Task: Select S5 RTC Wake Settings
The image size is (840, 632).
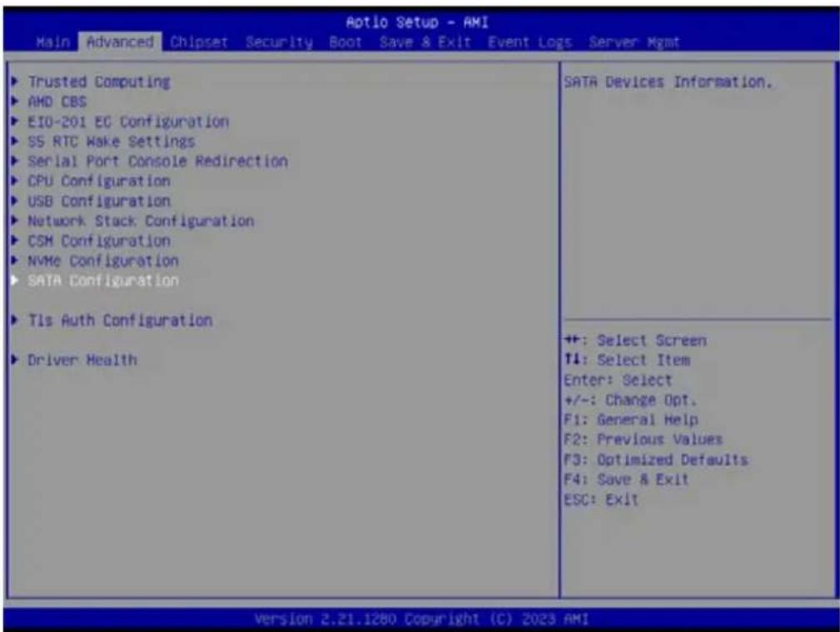Action: 112,142
